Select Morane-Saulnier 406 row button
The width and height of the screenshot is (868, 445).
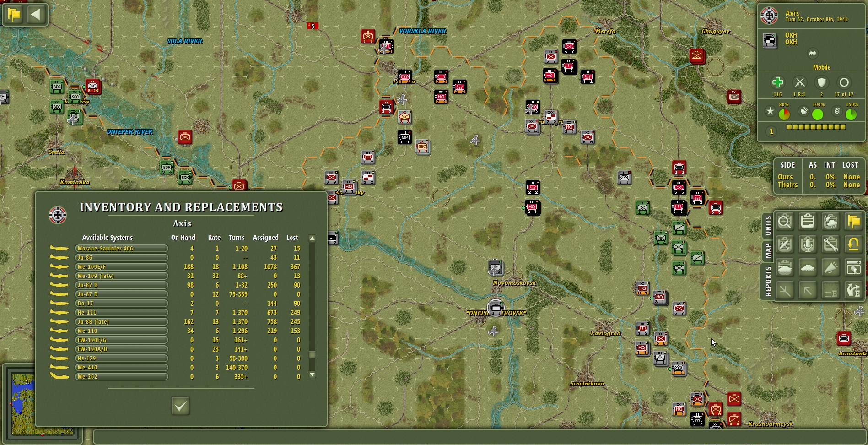(x=122, y=249)
